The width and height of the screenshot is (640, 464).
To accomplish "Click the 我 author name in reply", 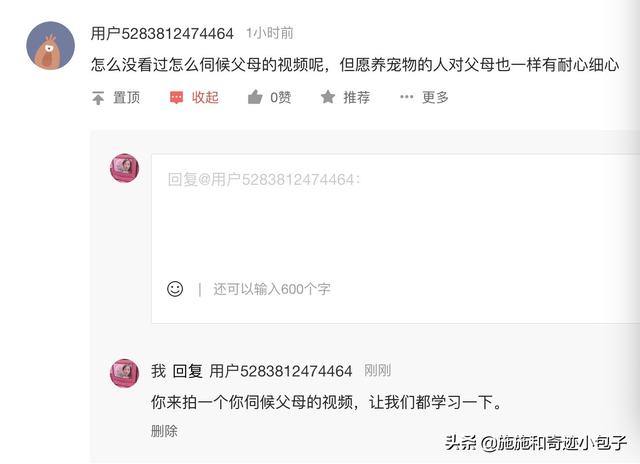I will click(158, 371).
